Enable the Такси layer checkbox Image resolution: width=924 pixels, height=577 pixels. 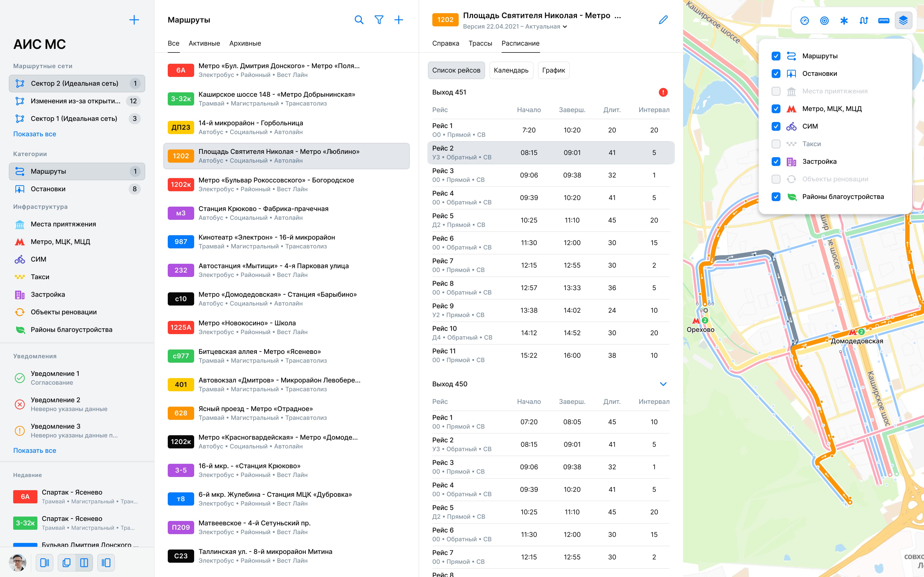pos(776,144)
